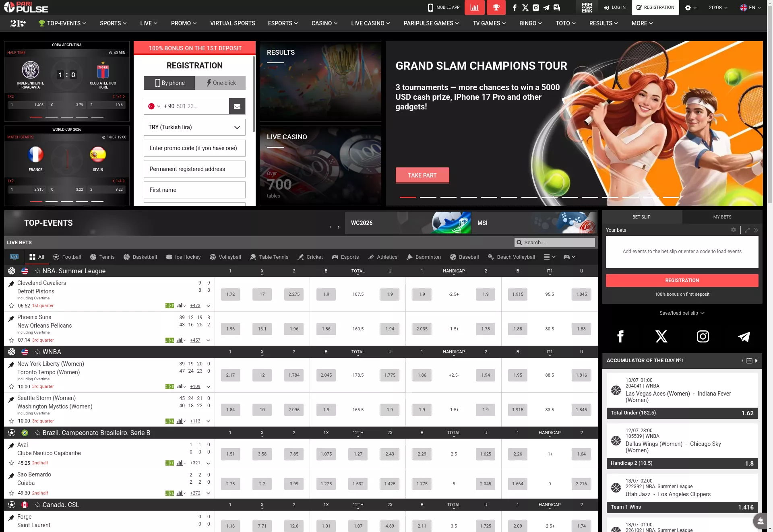Open the TRY (Turkish lira) currency dropdown
773x532 pixels.
coord(194,127)
